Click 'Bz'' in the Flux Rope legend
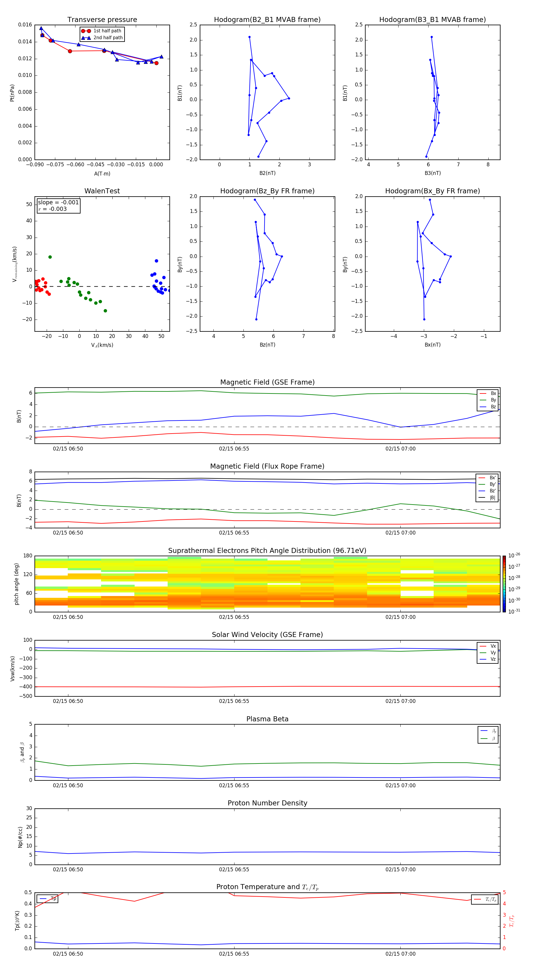535x980 pixels. coord(493,491)
